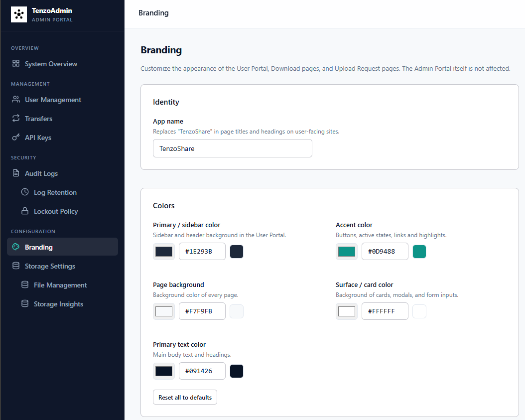This screenshot has width=525, height=420.
Task: Click surface card color preview swatch
Action: point(419,311)
